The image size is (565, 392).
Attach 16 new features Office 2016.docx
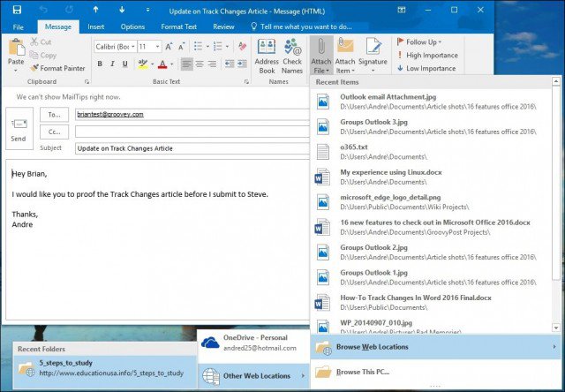pyautogui.click(x=431, y=228)
